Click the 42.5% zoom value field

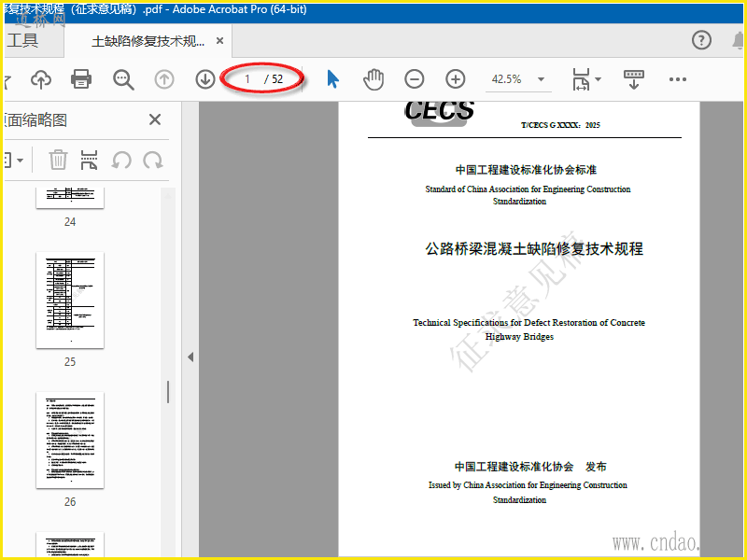(x=506, y=79)
